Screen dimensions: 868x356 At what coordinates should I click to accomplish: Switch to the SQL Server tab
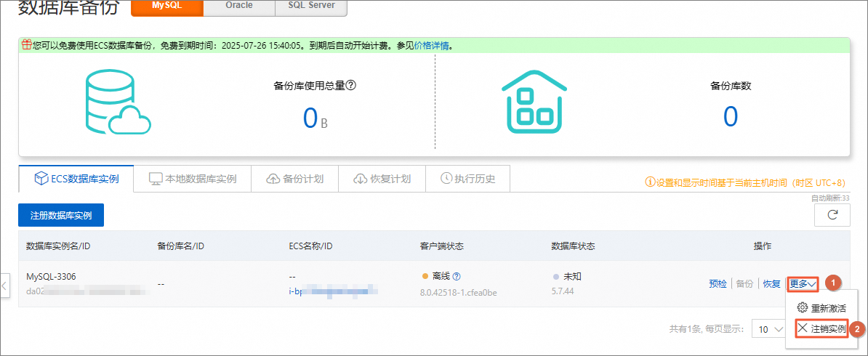click(311, 6)
